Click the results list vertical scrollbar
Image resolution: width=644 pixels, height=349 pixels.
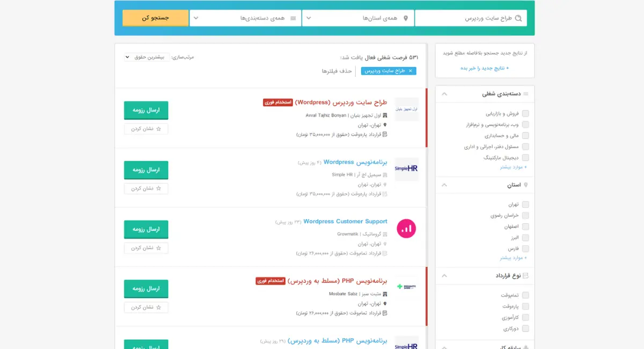coord(426,196)
